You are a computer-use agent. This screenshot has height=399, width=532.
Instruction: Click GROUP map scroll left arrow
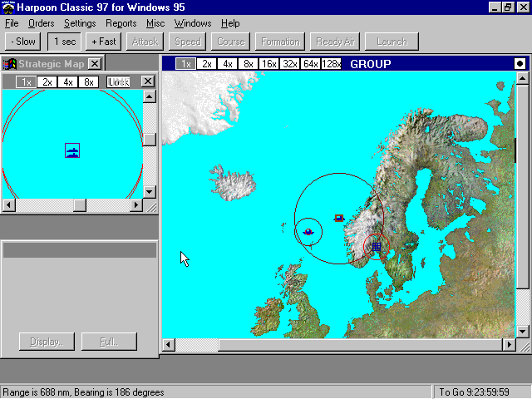(x=168, y=345)
